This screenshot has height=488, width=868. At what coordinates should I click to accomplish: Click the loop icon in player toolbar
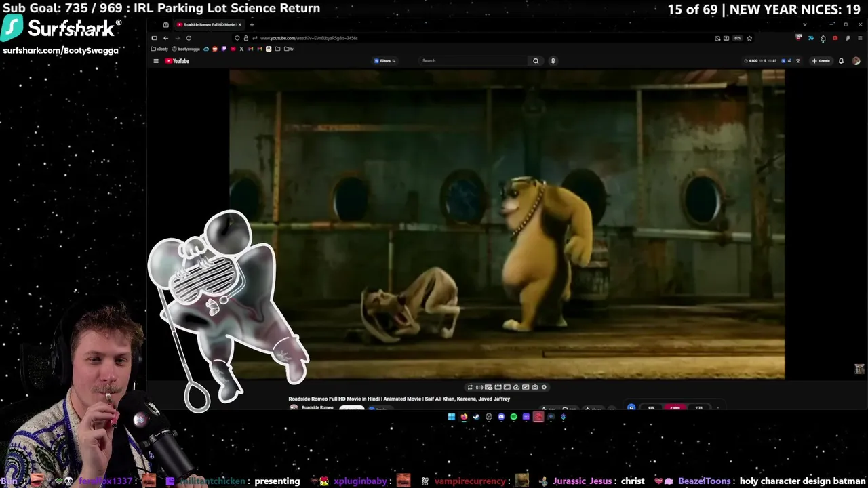point(470,387)
